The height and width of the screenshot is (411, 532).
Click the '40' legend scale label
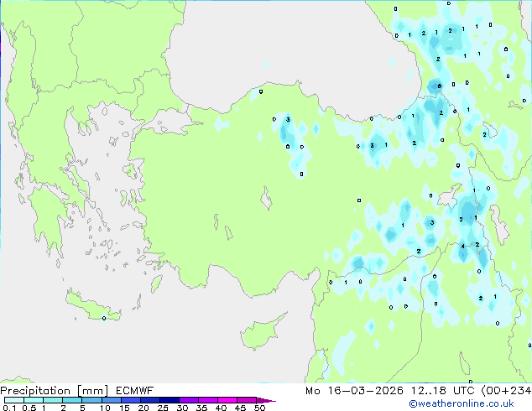click(221, 408)
